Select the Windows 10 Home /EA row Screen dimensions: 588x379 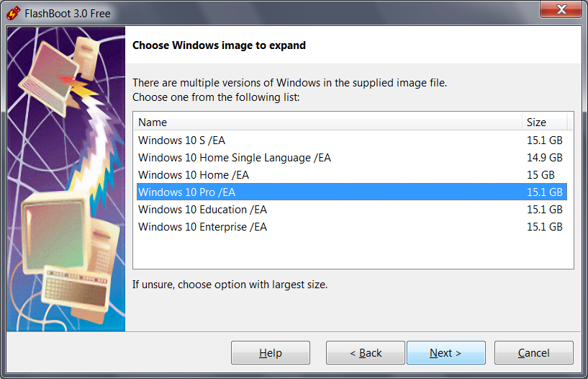[193, 175]
